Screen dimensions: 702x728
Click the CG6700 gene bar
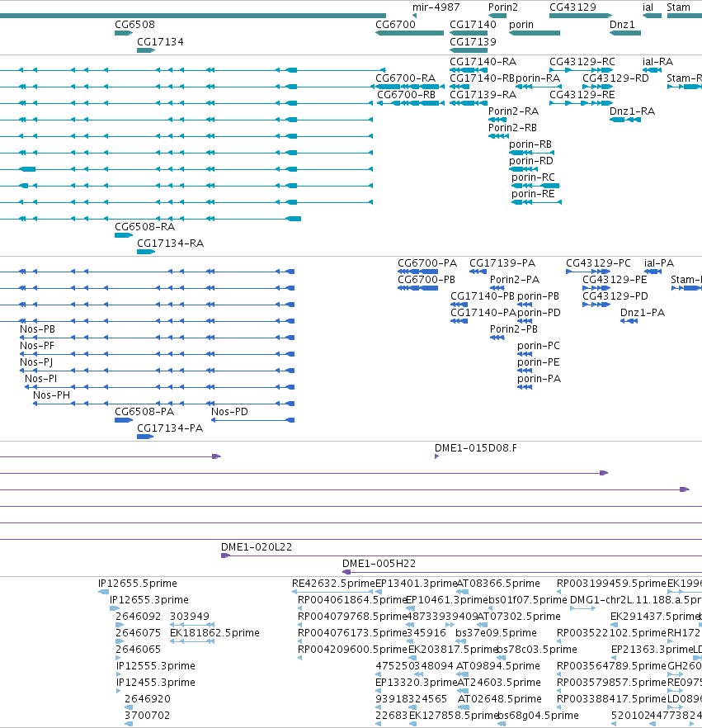click(x=409, y=33)
